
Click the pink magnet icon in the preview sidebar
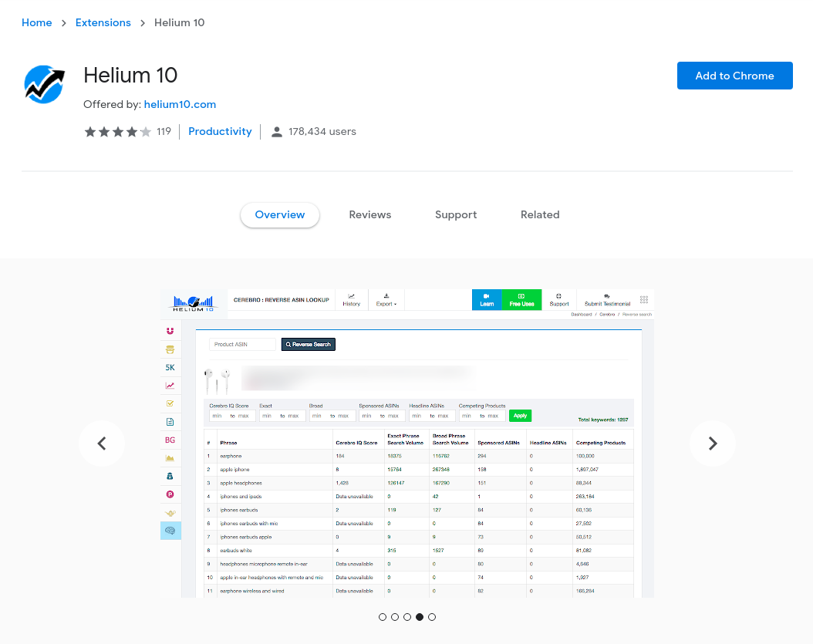[x=170, y=331]
